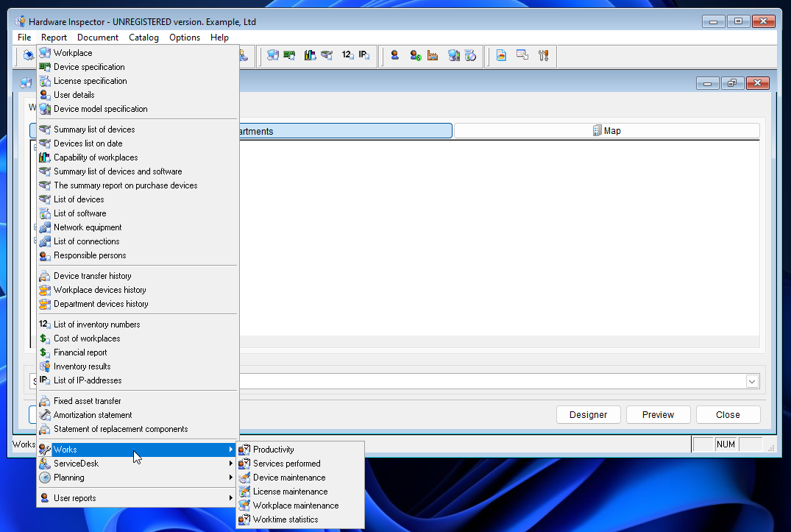The image size is (791, 532).
Task: Click the green board Device specification toolbar icon
Action: [289, 55]
